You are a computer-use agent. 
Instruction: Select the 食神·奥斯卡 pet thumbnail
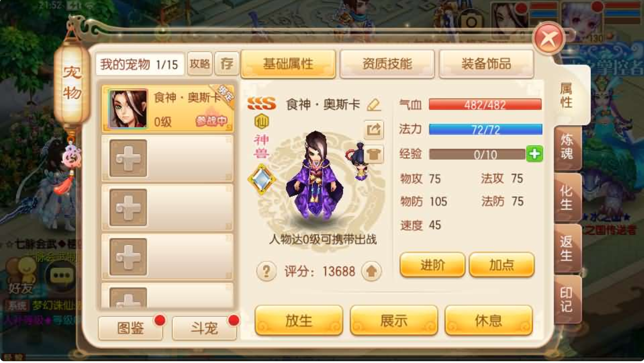coord(128,109)
